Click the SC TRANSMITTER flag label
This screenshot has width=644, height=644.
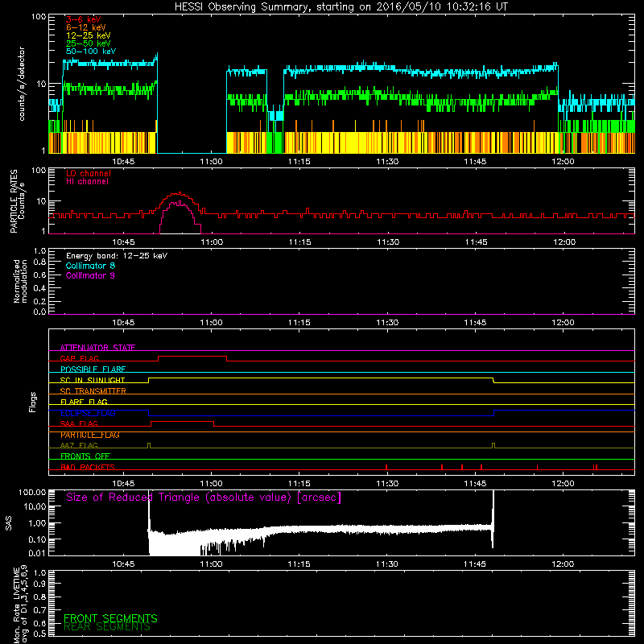tap(93, 391)
